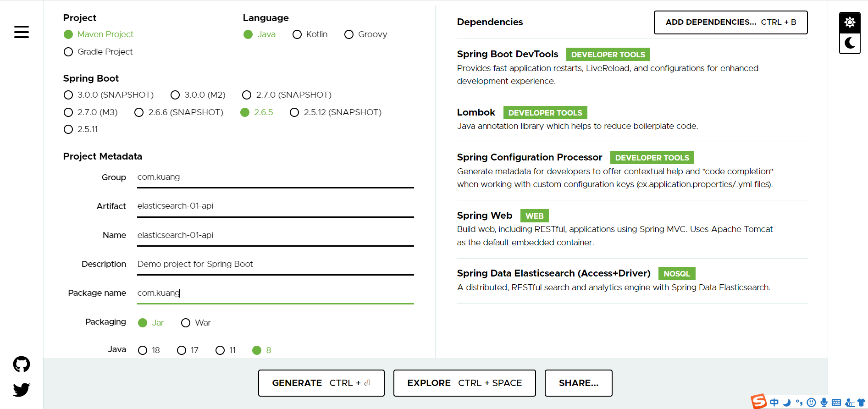This screenshot has height=409, width=868.
Task: Select Spring Boot 2.5.12 (SNAPSHOT)
Action: tap(336, 112)
